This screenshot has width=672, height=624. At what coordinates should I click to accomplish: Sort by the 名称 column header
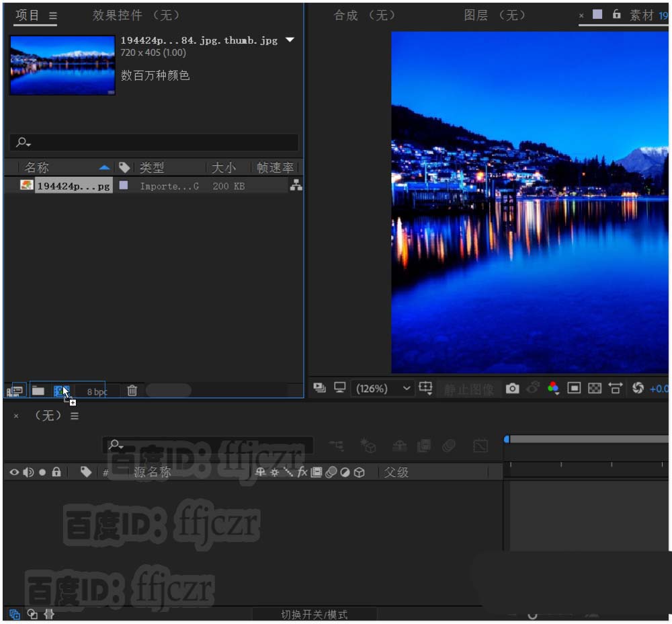pos(36,167)
